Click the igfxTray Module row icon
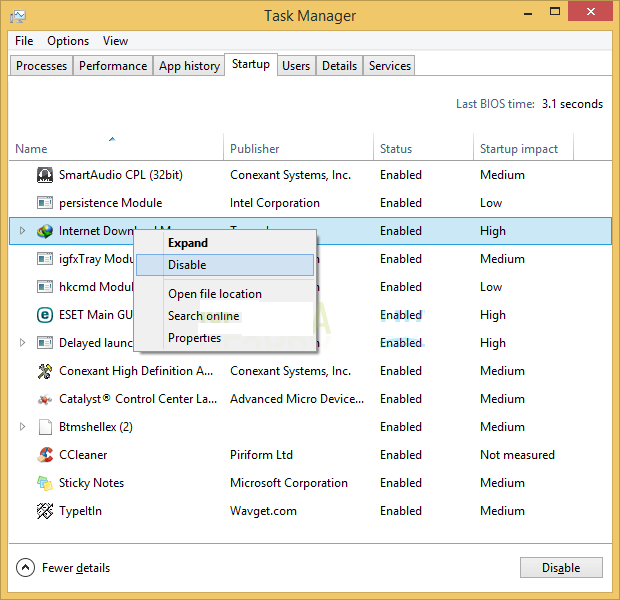Image resolution: width=620 pixels, height=600 pixels. pos(45,259)
